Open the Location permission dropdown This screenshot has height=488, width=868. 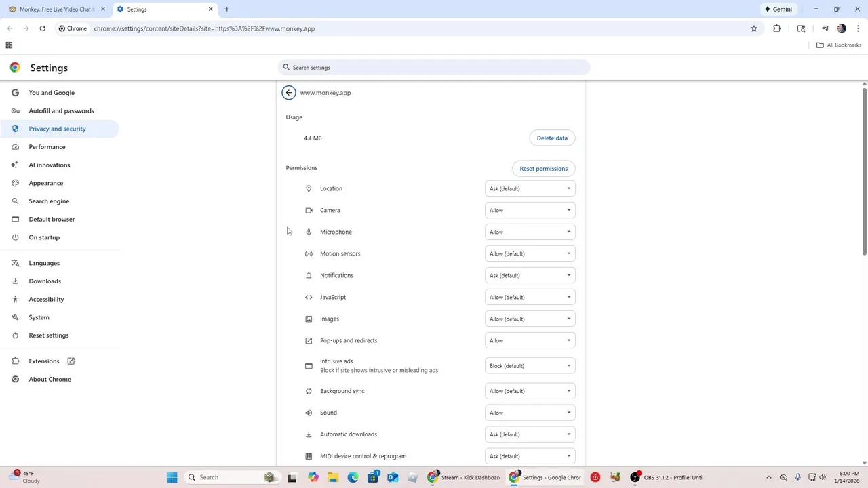530,188
